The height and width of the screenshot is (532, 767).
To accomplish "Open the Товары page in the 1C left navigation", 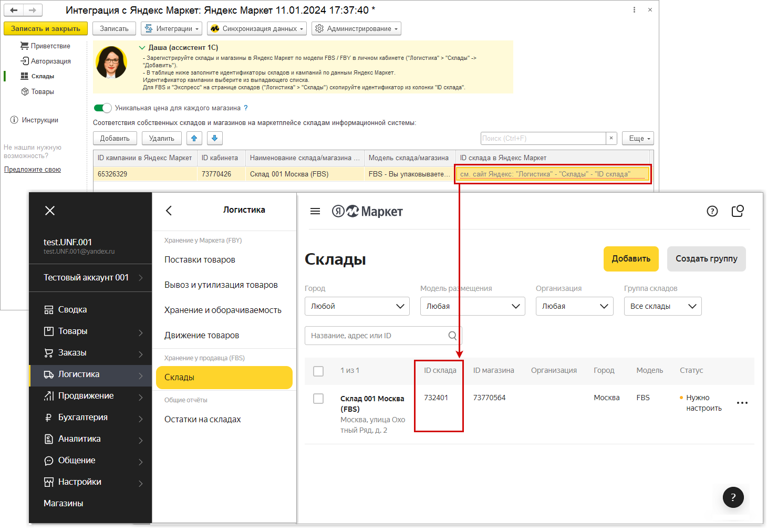I will 37,91.
